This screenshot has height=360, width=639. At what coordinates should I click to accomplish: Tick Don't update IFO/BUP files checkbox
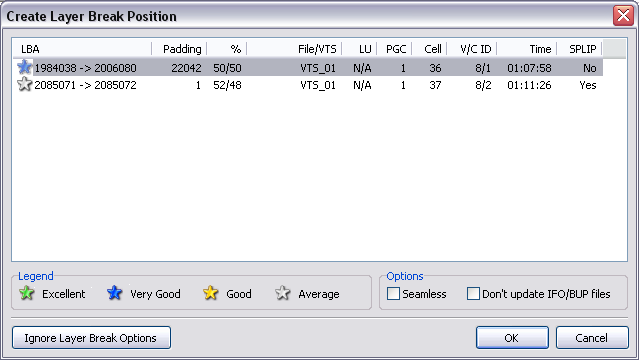[473, 294]
